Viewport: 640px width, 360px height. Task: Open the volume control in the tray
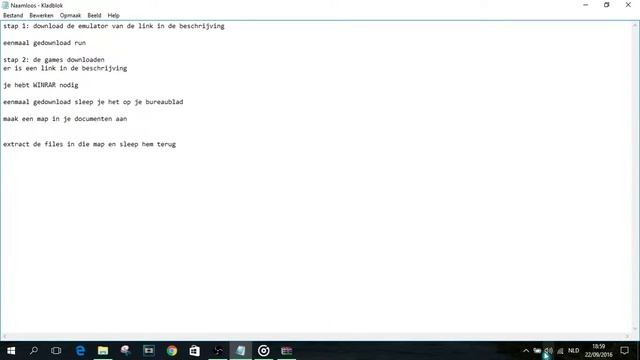pyautogui.click(x=549, y=351)
